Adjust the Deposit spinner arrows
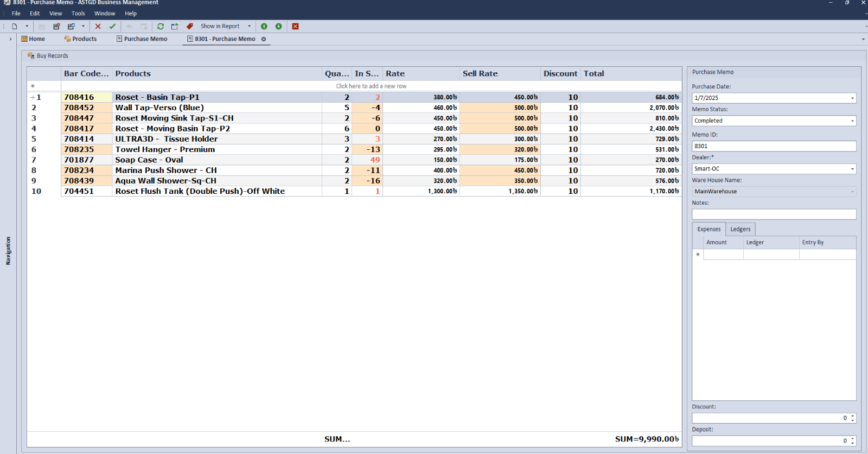Image resolution: width=868 pixels, height=454 pixels. tap(853, 441)
